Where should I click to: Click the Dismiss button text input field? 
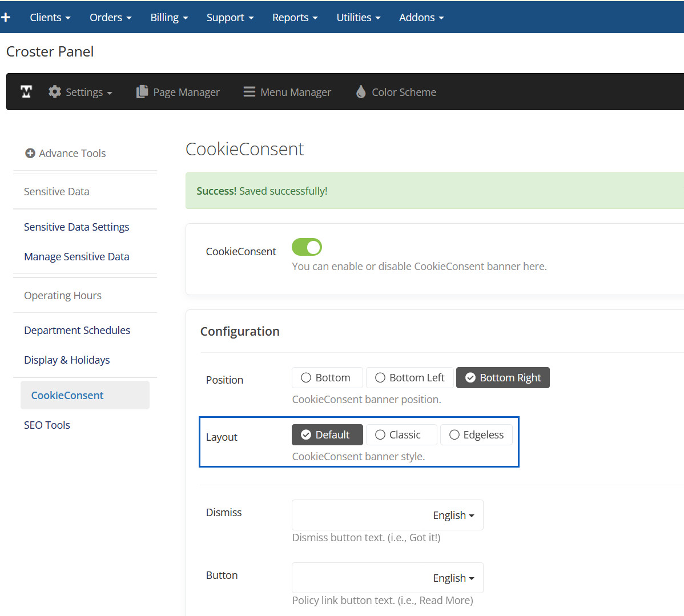[x=360, y=516]
